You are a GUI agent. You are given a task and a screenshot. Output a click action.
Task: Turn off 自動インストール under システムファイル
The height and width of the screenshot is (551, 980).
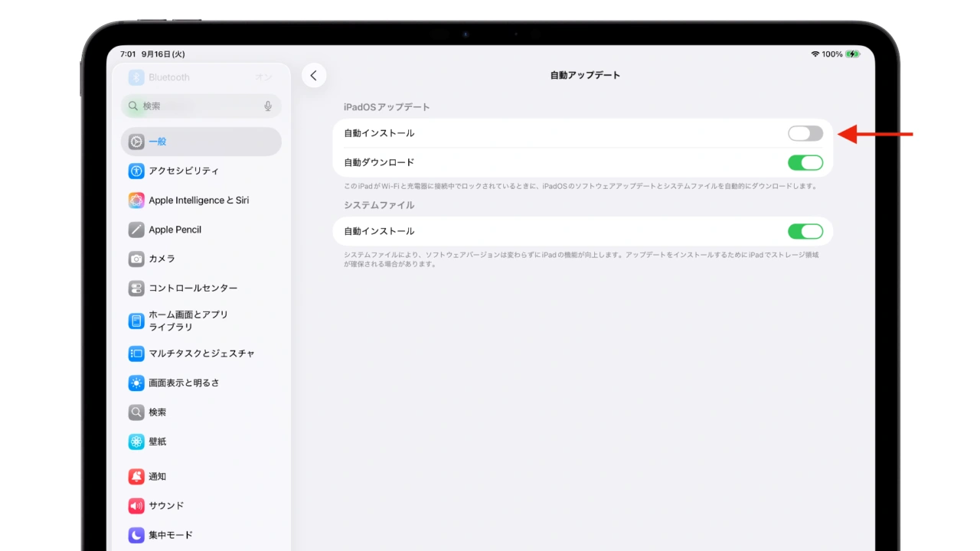pos(805,230)
